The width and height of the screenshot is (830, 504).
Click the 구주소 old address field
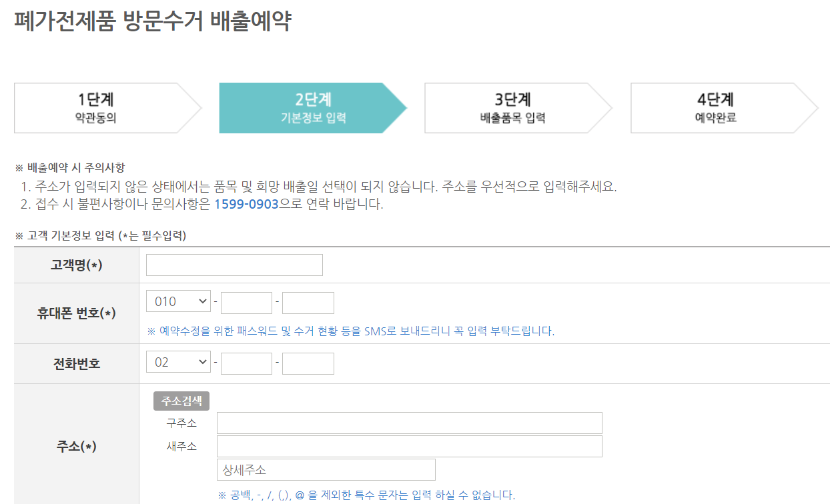coord(410,422)
